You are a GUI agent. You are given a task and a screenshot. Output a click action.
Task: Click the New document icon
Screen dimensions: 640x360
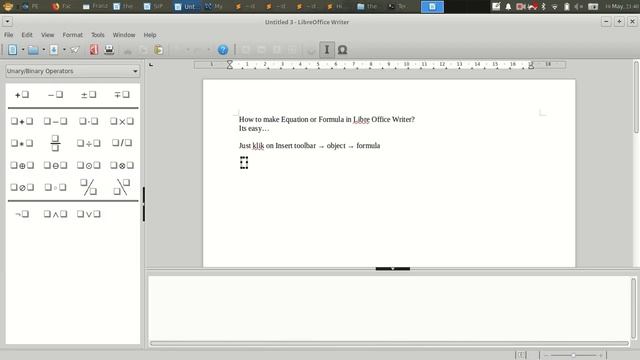tap(12, 50)
